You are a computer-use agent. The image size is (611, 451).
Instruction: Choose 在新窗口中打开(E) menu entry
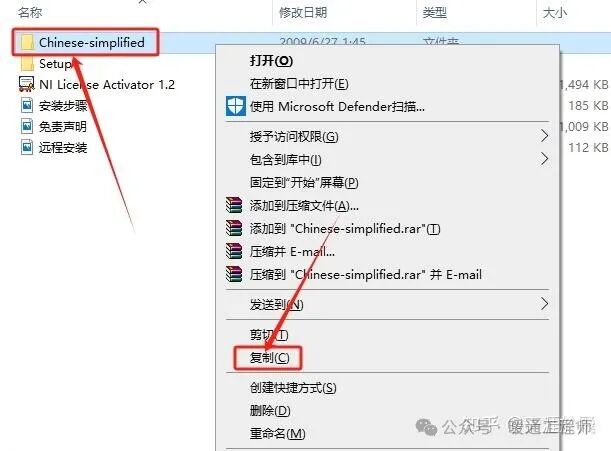[x=299, y=84]
